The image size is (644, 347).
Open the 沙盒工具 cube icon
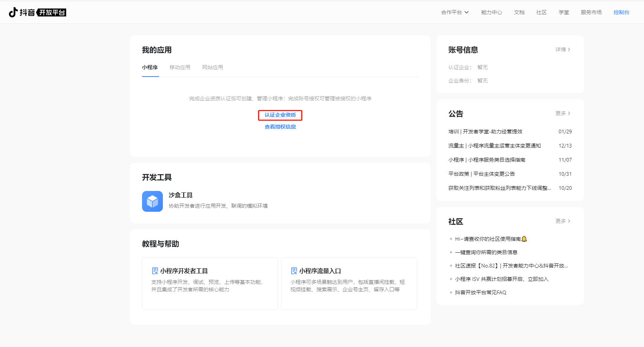pos(152,201)
